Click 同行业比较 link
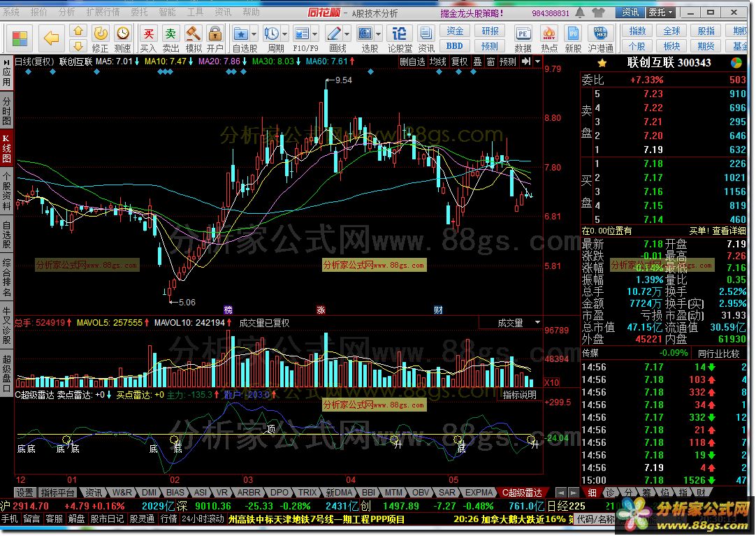This screenshot has height=536, width=756. pos(718,354)
